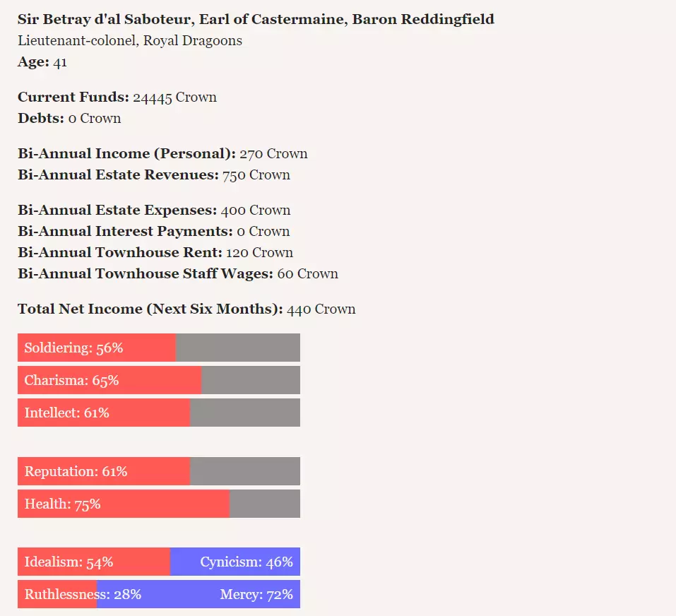Image resolution: width=676 pixels, height=616 pixels.
Task: Select the Age 41 line
Action: (x=42, y=61)
